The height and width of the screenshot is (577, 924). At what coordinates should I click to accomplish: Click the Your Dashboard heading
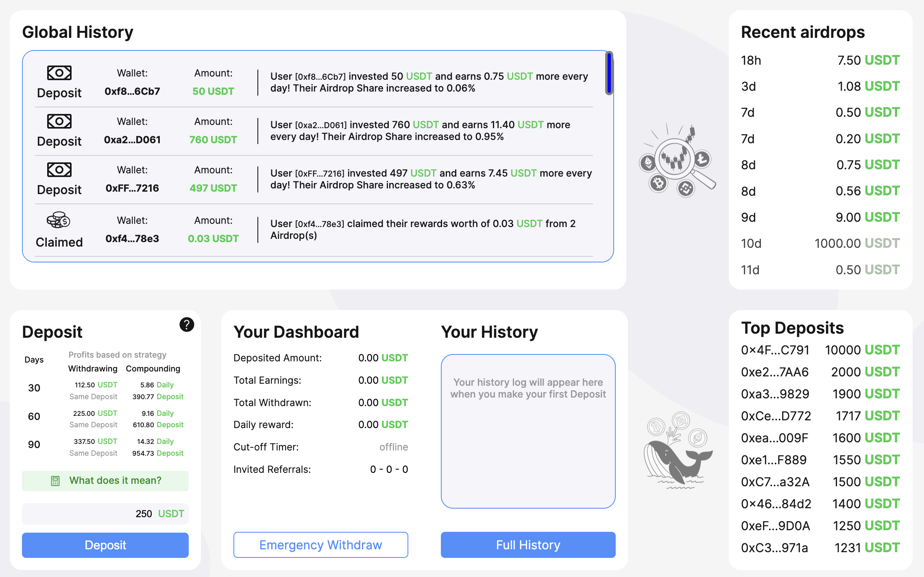pyautogui.click(x=296, y=332)
